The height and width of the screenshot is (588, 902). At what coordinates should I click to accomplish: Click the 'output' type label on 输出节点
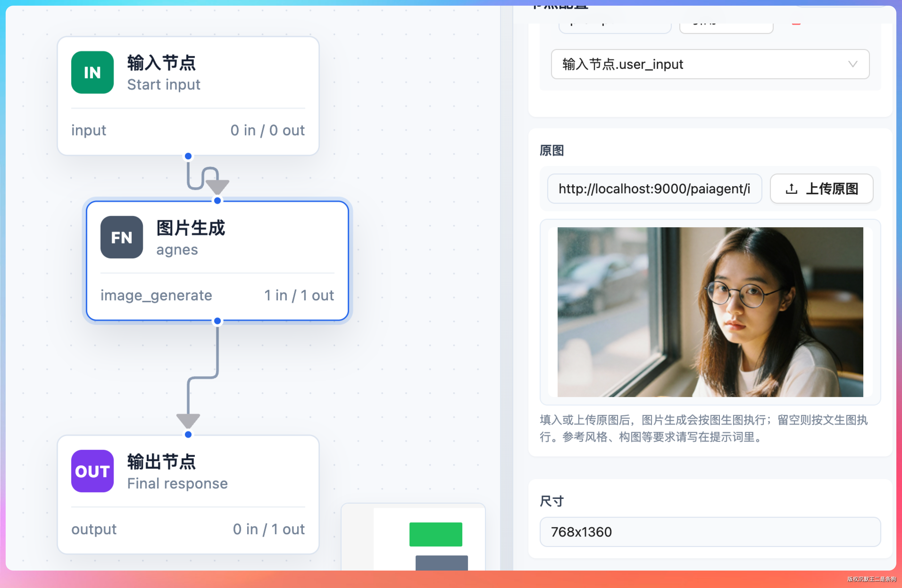point(94,529)
